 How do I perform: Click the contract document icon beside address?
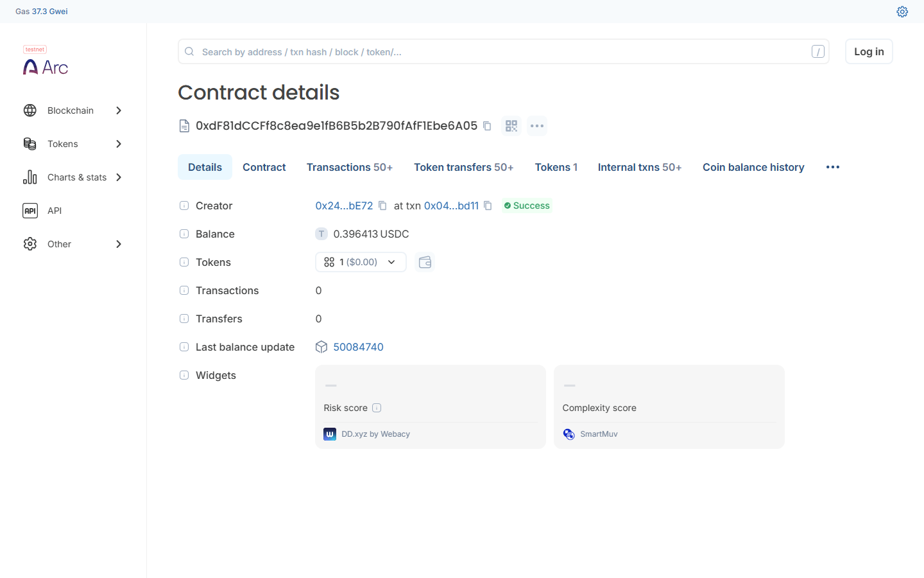pos(184,126)
